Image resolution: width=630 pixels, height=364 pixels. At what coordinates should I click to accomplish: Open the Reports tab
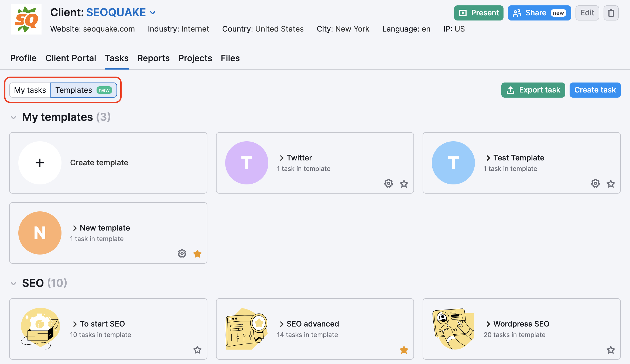(x=153, y=58)
